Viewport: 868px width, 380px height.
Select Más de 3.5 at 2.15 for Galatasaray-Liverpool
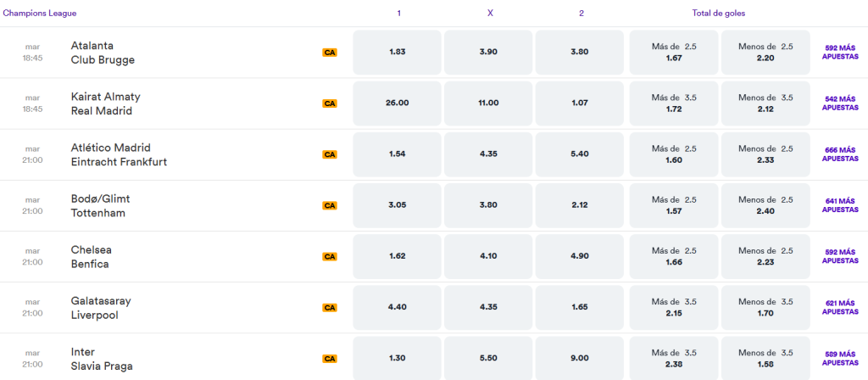click(x=674, y=307)
